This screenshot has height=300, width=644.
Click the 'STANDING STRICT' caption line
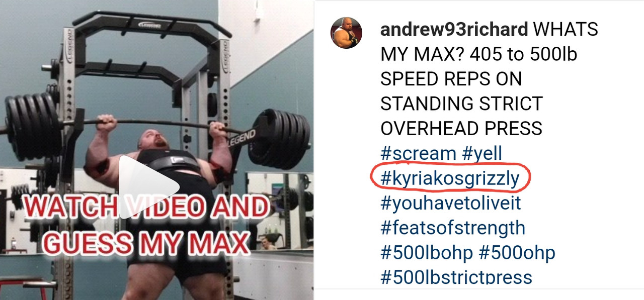pos(461,104)
